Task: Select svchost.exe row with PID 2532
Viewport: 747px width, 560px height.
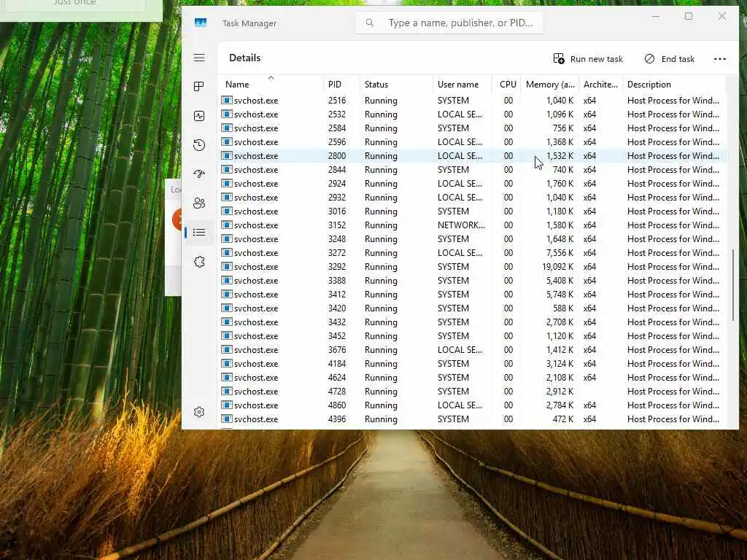Action: [x=473, y=114]
